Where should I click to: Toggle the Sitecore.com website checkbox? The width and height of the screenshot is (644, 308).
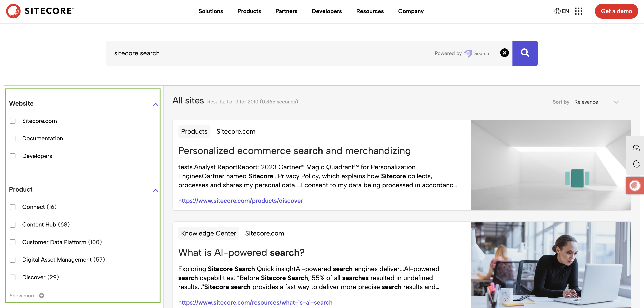[12, 121]
